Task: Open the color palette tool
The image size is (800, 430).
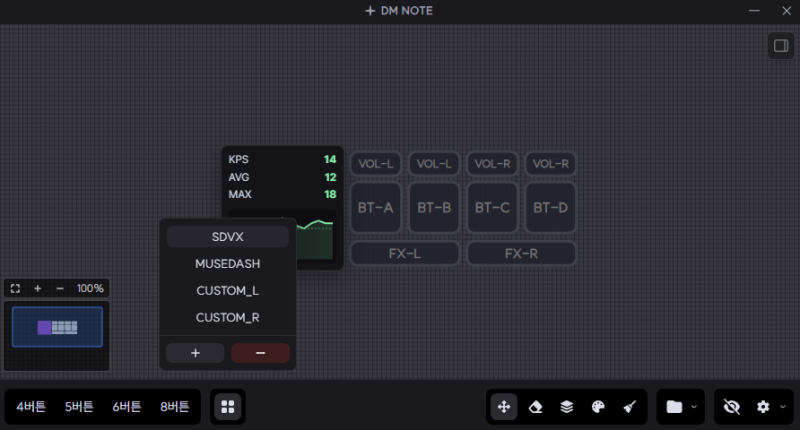Action: [598, 407]
